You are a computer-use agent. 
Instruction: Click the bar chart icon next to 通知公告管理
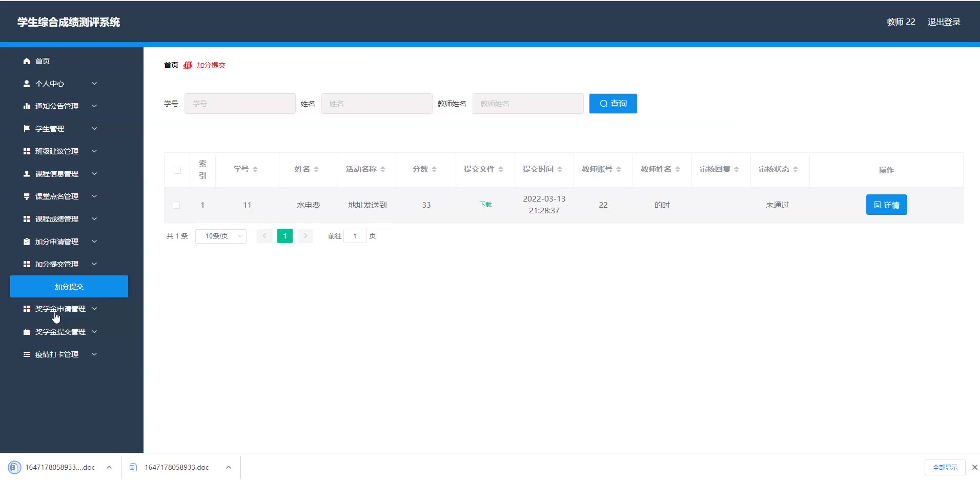point(27,106)
